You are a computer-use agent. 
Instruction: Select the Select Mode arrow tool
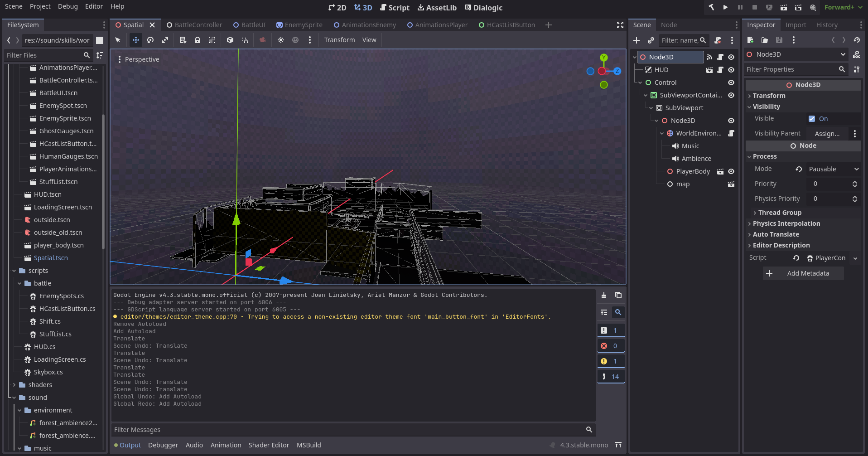tap(118, 40)
